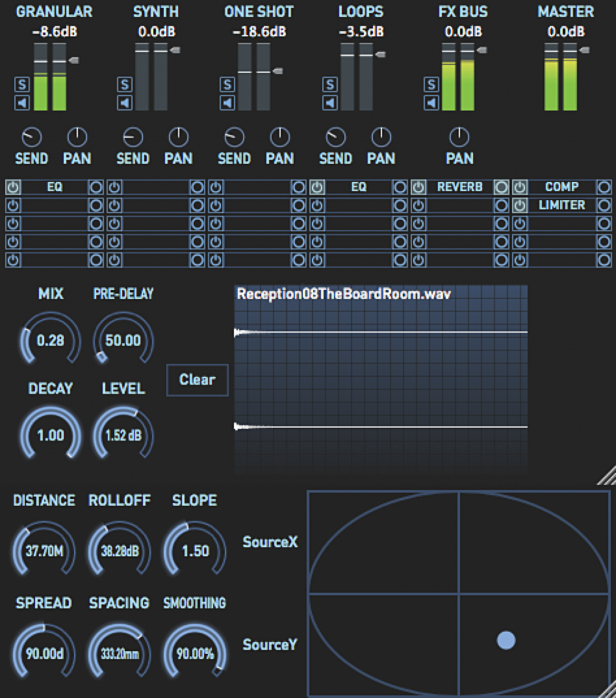Click the ONE SHOT SEND knob
The image size is (616, 698).
[x=234, y=137]
